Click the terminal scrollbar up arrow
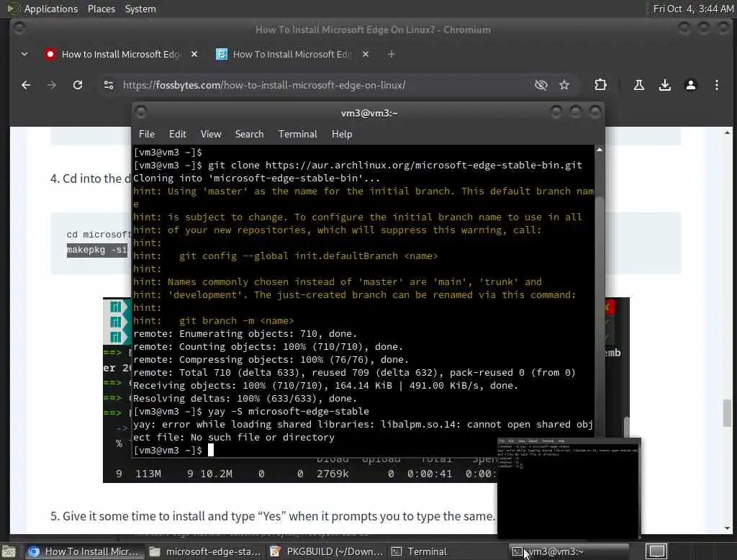737x560 pixels. [x=600, y=150]
